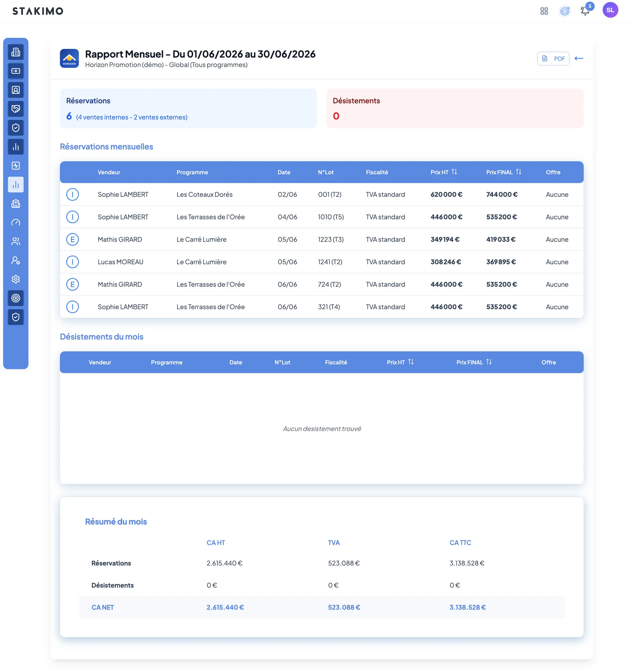This screenshot has height=672, width=631.
Task: Open the apps grid icon in header
Action: click(x=544, y=11)
